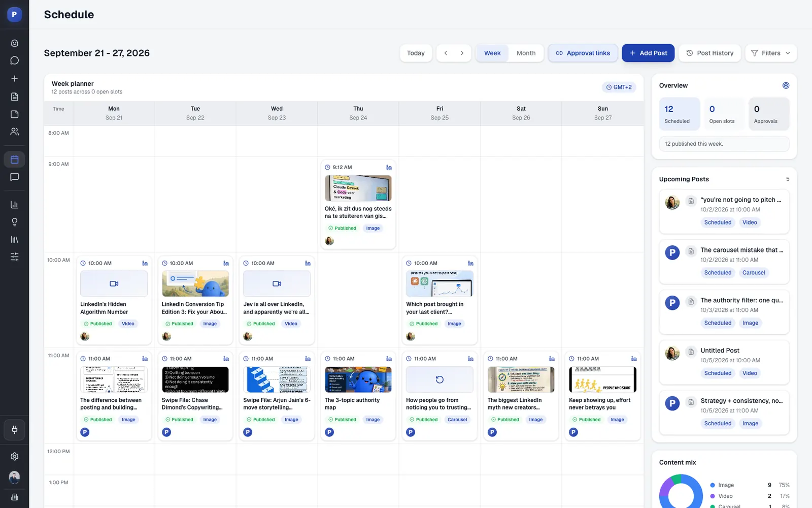Viewport: 812px width, 508px height.
Task: Open the calendar schedule sidebar icon
Action: [14, 160]
